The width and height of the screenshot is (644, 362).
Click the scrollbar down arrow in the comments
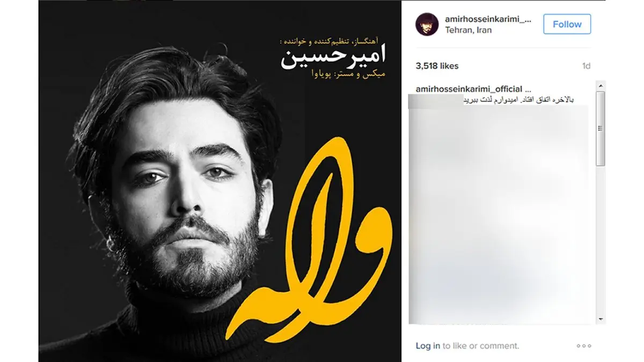click(x=601, y=320)
